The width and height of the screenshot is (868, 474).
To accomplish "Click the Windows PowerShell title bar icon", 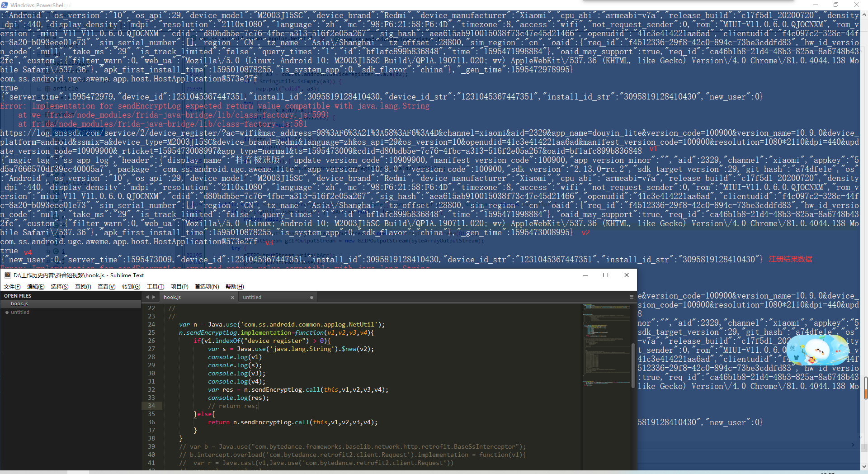I will coord(5,5).
